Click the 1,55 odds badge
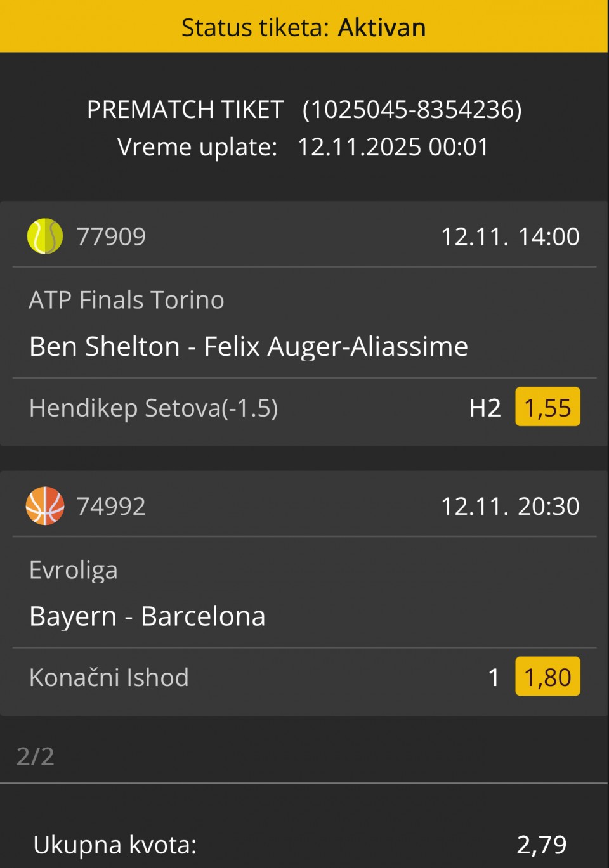The width and height of the screenshot is (609, 868). point(547,407)
